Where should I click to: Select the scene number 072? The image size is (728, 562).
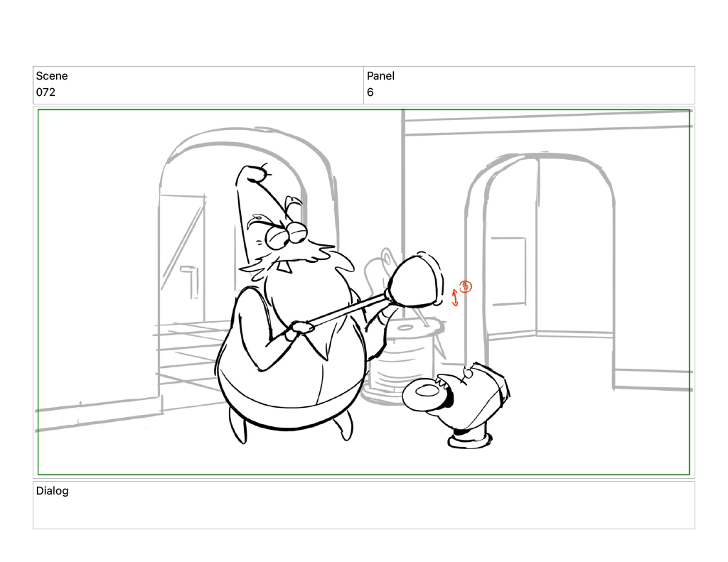click(45, 92)
